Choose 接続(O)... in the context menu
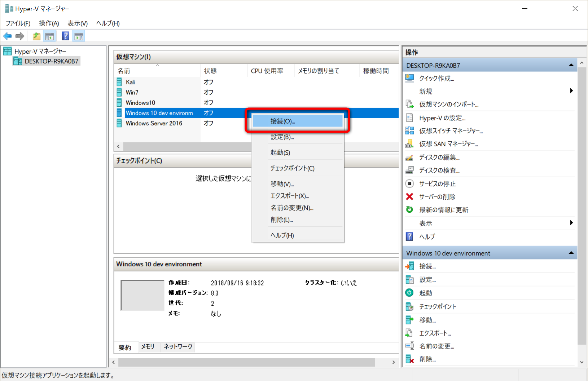588x381 pixels. [298, 121]
